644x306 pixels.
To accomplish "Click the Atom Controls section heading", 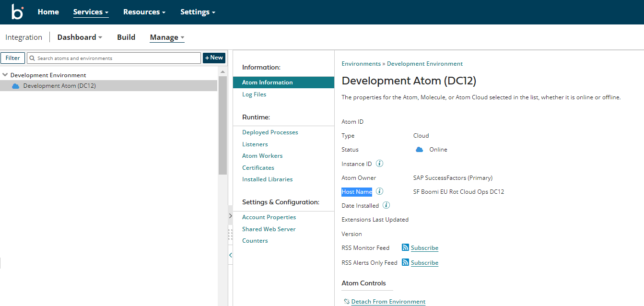I will (x=363, y=283).
